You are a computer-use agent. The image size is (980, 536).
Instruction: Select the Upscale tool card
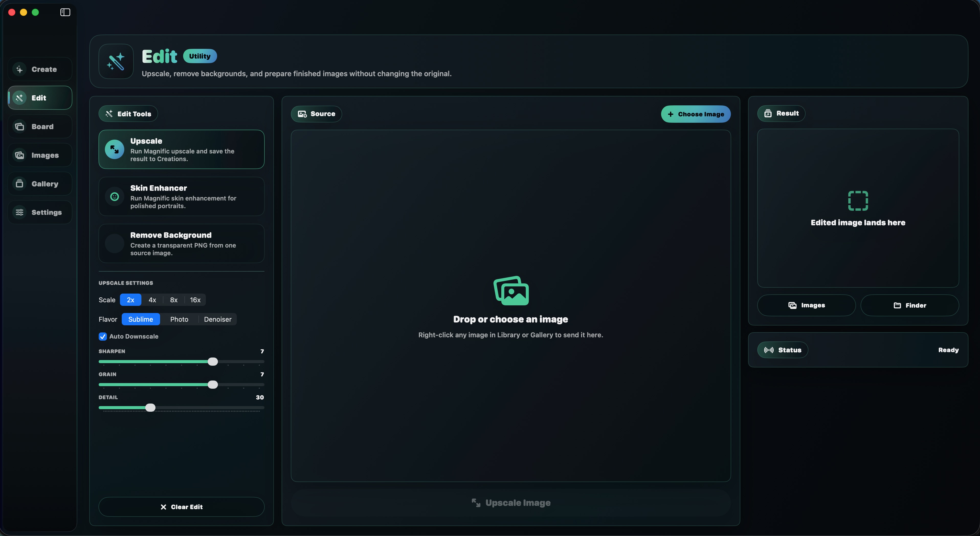[182, 149]
